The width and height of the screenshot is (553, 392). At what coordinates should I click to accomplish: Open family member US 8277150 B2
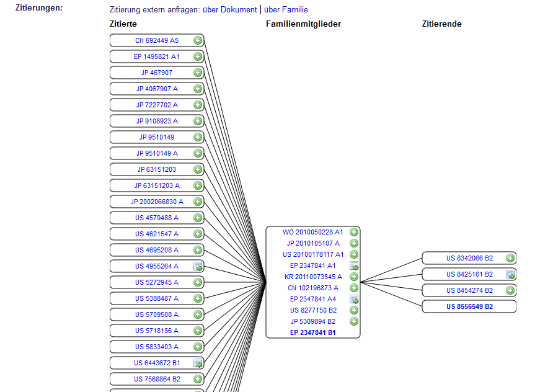pyautogui.click(x=313, y=310)
